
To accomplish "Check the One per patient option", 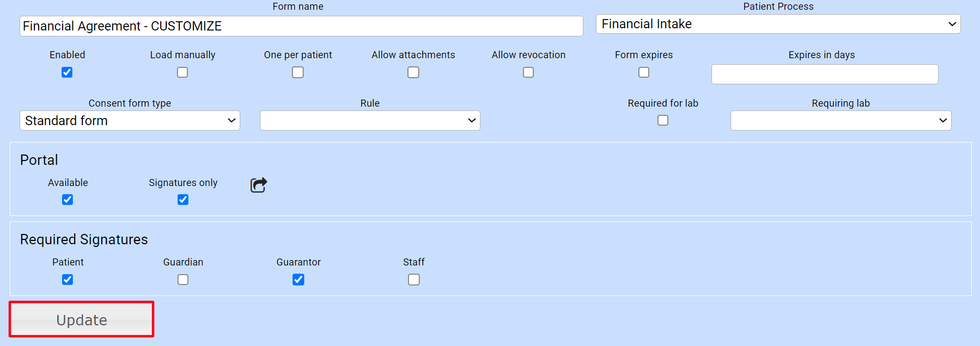I will [298, 72].
